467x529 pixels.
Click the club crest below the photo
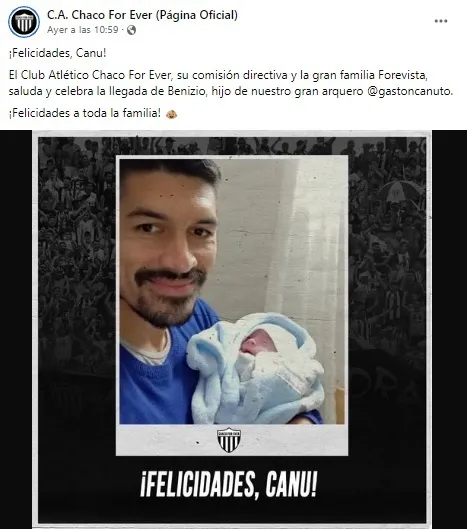[229, 440]
